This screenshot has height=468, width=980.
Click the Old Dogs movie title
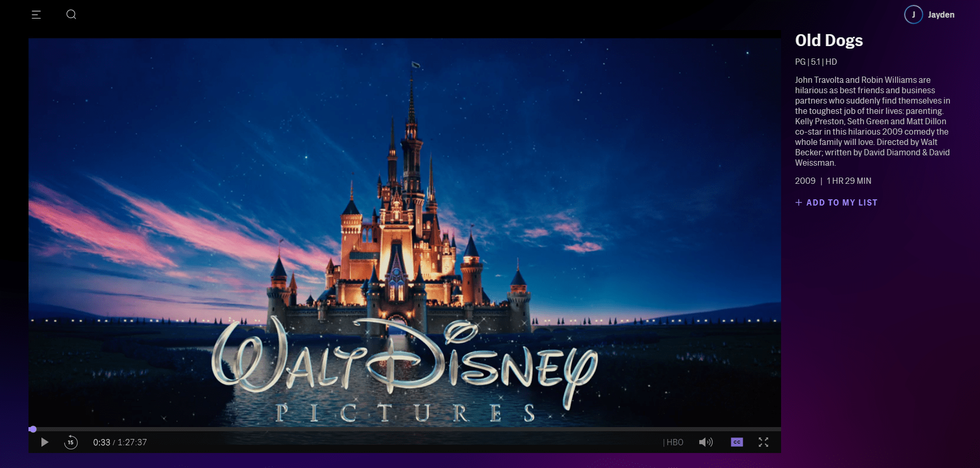tap(829, 40)
